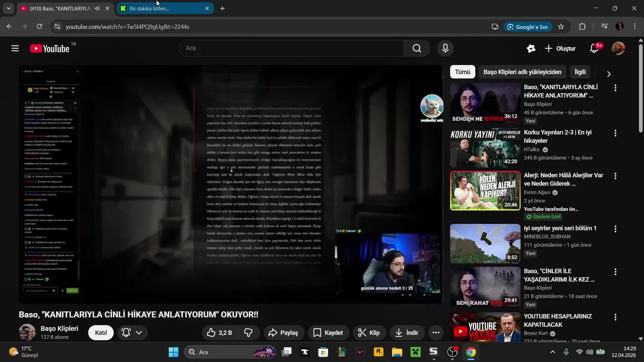Open Baso CİNLER İLE YAŞADIKLARIMI thumbnail
The width and height of the screenshot is (644, 362).
coord(485,287)
